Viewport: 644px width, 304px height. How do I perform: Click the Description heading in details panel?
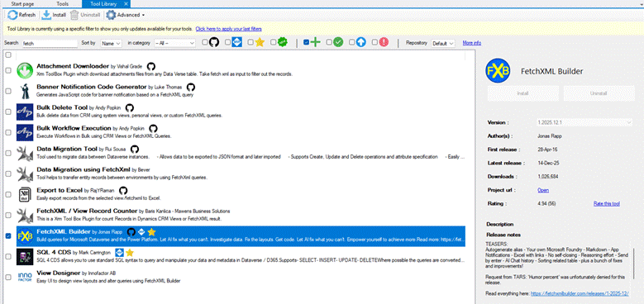(500, 225)
